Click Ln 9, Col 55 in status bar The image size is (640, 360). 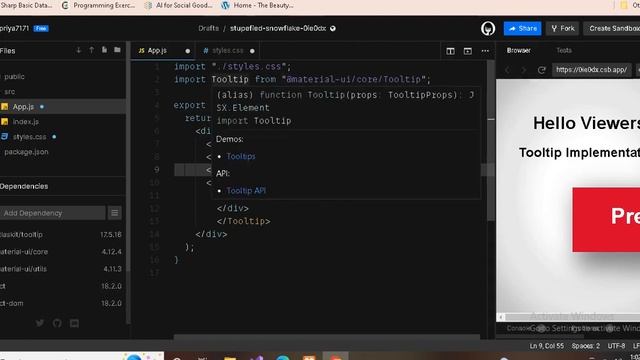[x=547, y=346]
